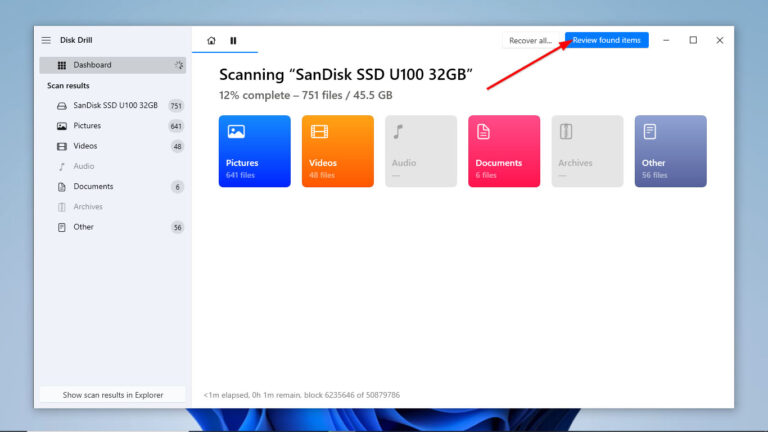Click the blue Pictures tile
The width and height of the screenshot is (768, 432).
254,151
